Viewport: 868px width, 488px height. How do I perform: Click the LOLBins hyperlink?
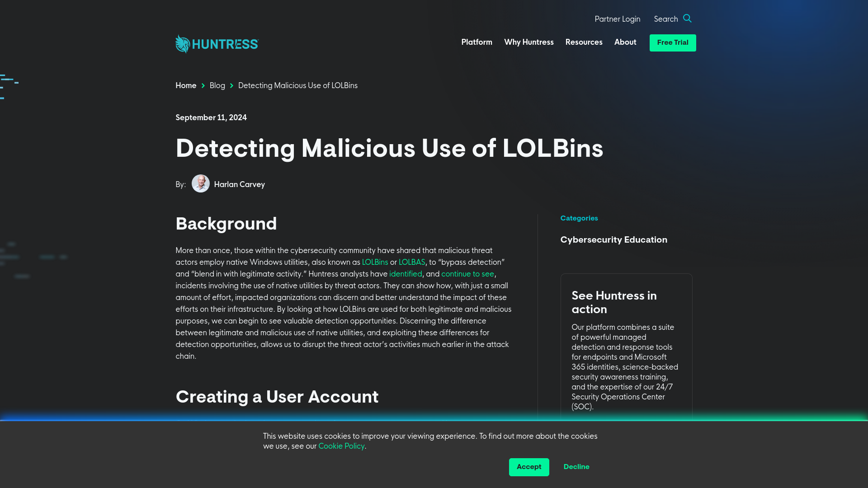click(375, 262)
